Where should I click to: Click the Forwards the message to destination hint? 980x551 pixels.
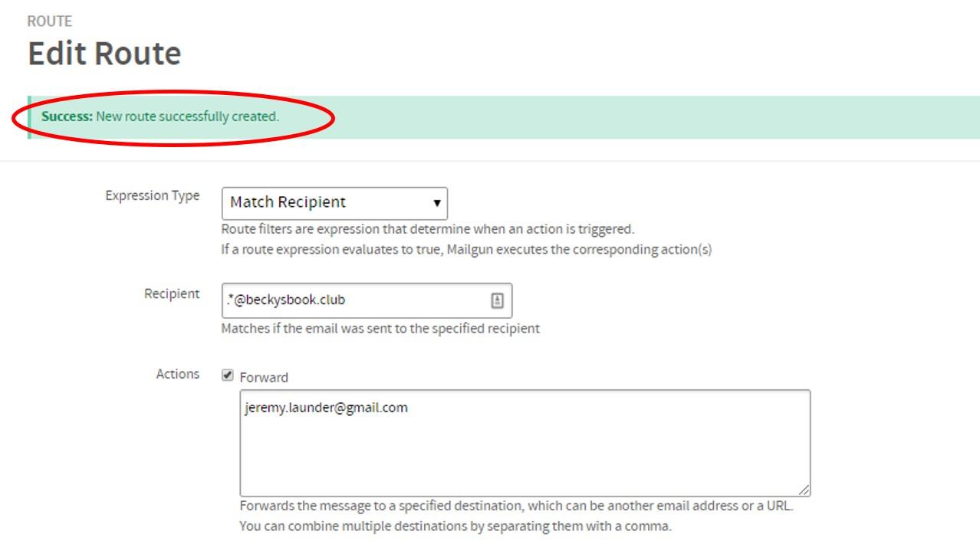(x=516, y=506)
